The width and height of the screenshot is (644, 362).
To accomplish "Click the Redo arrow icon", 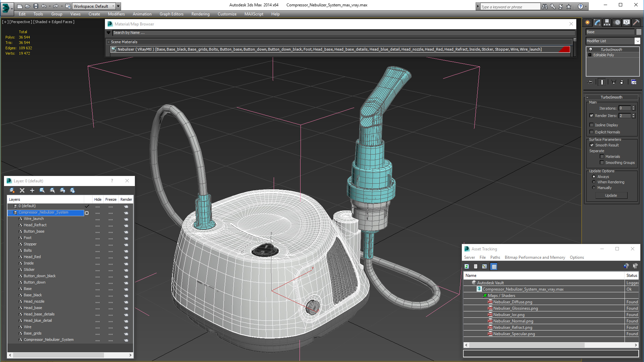I will click(x=56, y=6).
